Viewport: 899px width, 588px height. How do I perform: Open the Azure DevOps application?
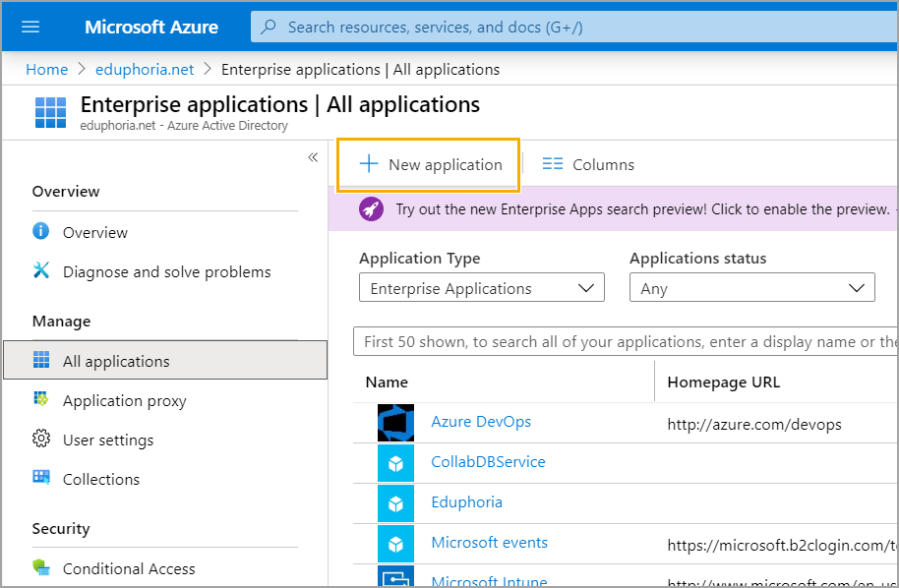(481, 422)
